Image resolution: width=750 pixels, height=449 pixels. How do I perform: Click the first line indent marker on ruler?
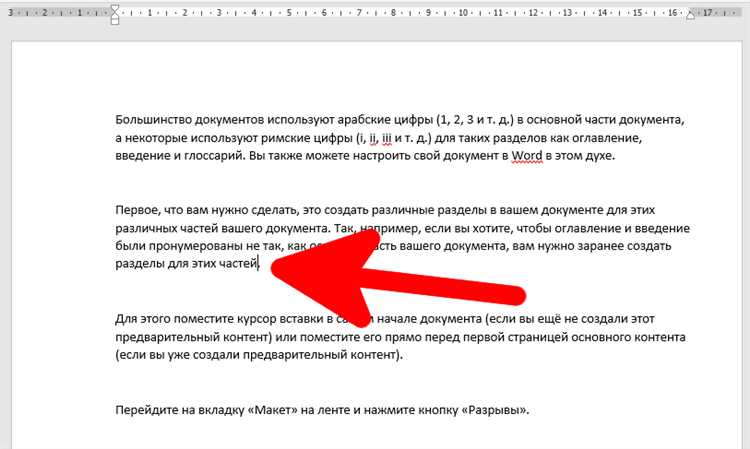coord(115,9)
